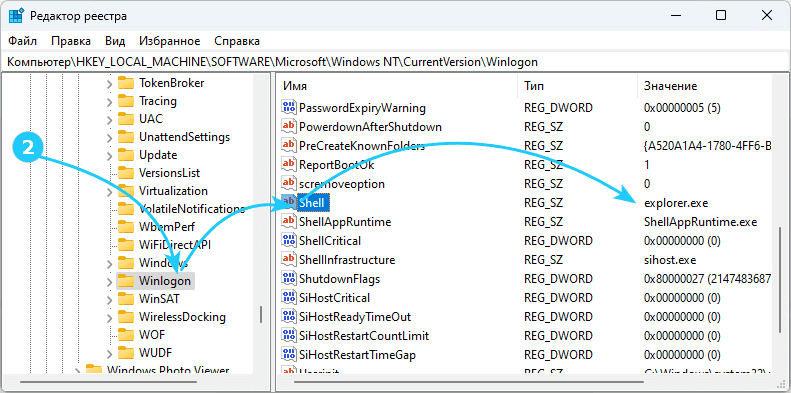Click the ReportBootOk string value icon
Viewport: 791px width, 393px height.
(x=289, y=164)
